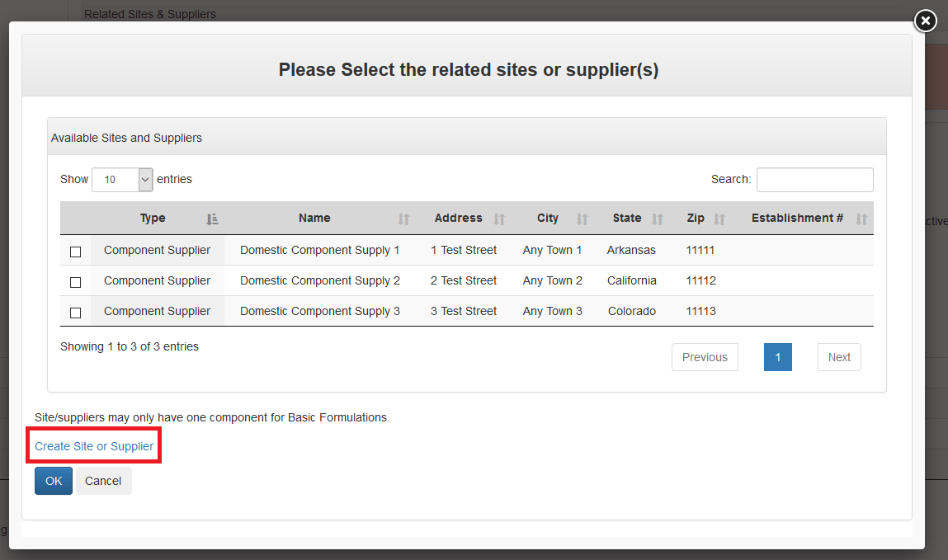Tick the Domestic Component Supply 3 checkbox
This screenshot has height=560, width=948.
point(76,313)
